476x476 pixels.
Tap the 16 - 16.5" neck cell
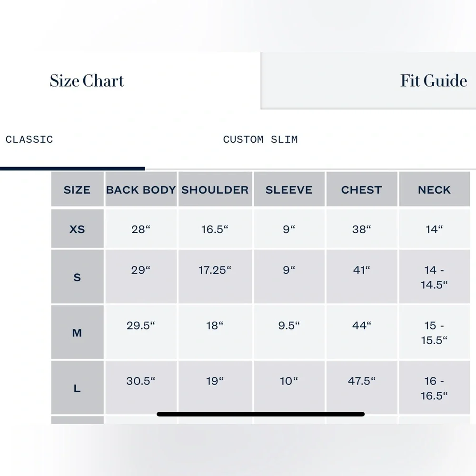click(x=434, y=388)
